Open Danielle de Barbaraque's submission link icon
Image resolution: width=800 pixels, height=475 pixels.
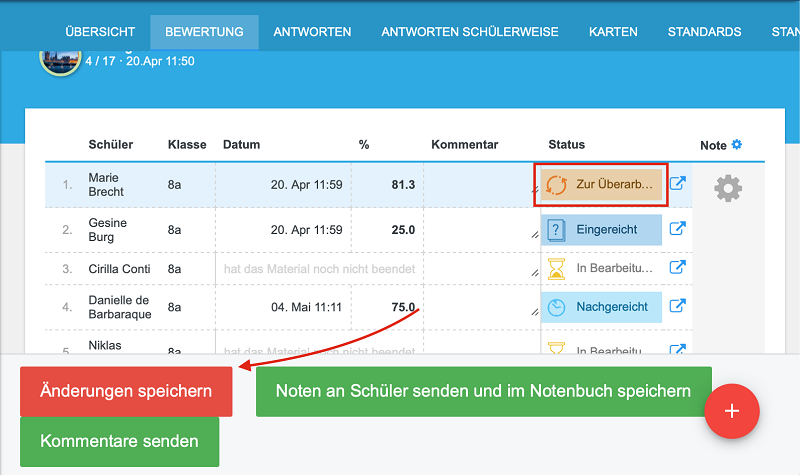click(678, 306)
